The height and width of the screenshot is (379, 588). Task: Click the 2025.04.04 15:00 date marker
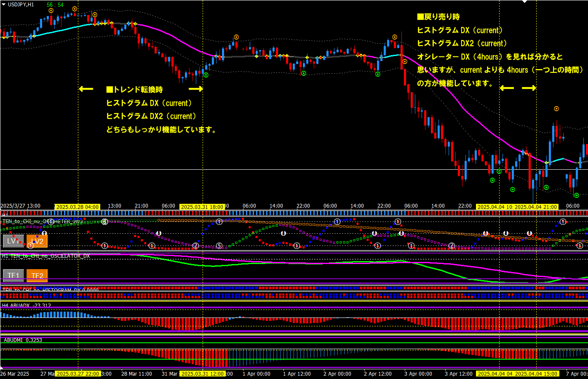tap(536, 374)
